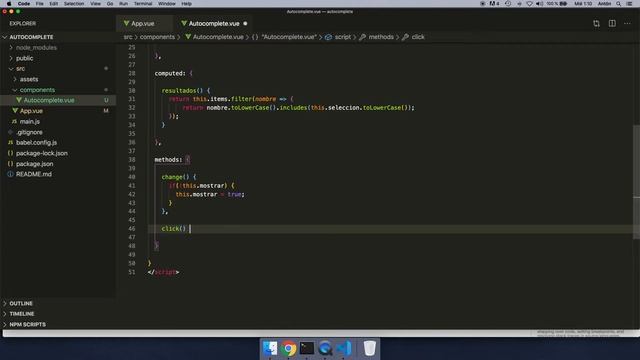
Task: Place cursor on line 46 click() method
Action: [174, 229]
